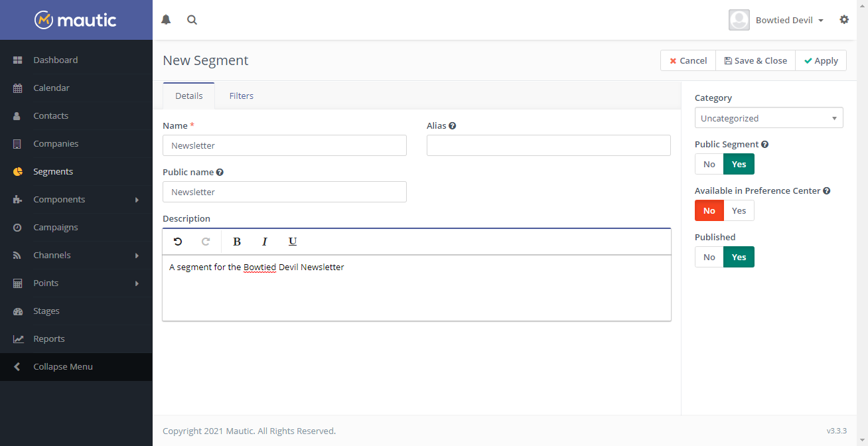
Task: Click the Channels RSS icon
Action: 18,255
